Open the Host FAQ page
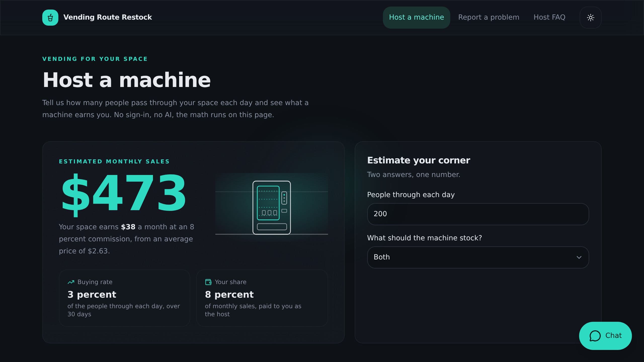This screenshot has height=362, width=644. [x=549, y=17]
